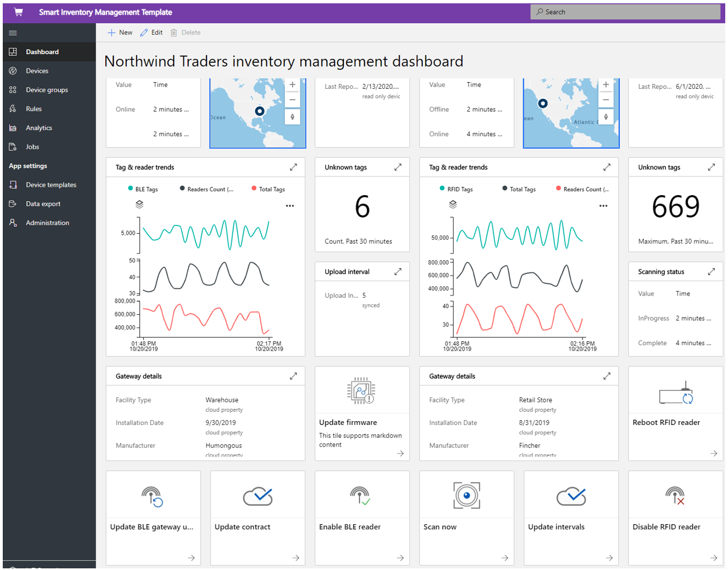Open the Update contract tile arrow

[x=296, y=558]
